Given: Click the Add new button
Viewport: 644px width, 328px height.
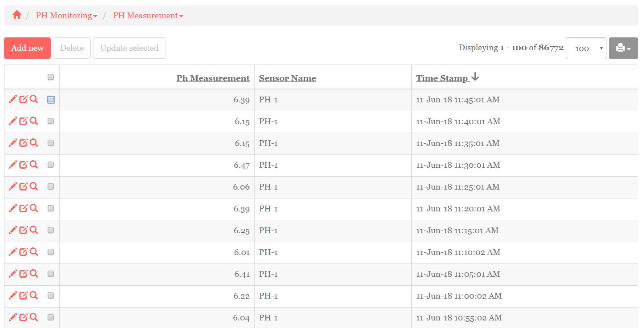Looking at the screenshot, I should pyautogui.click(x=27, y=48).
